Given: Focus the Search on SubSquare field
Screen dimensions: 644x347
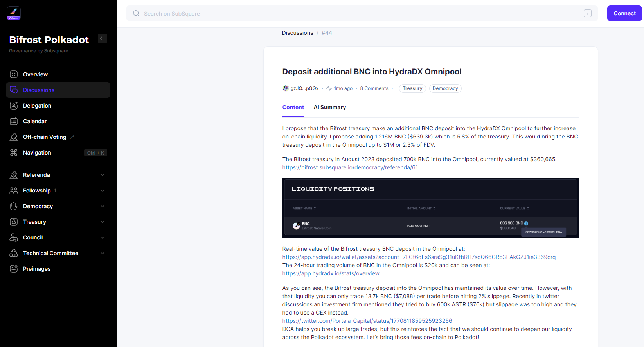Looking at the screenshot, I should [362, 13].
